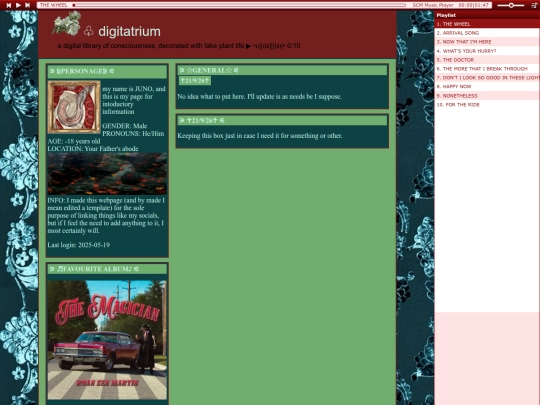The image size is (540, 405).
Task: Play THE DOCTOR from playlist
Action: [487, 60]
